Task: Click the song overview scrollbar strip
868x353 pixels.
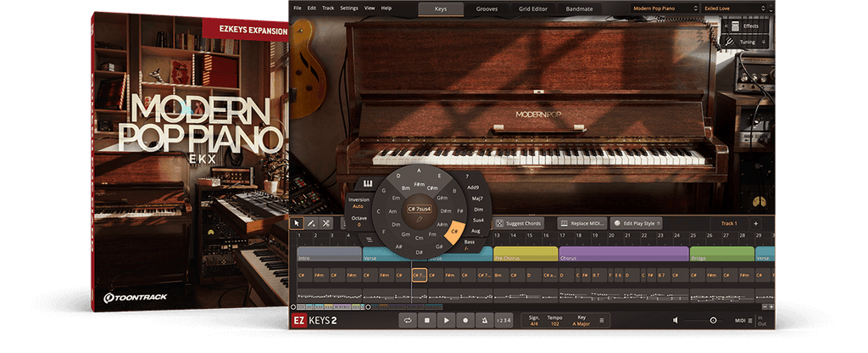Action: click(x=368, y=306)
